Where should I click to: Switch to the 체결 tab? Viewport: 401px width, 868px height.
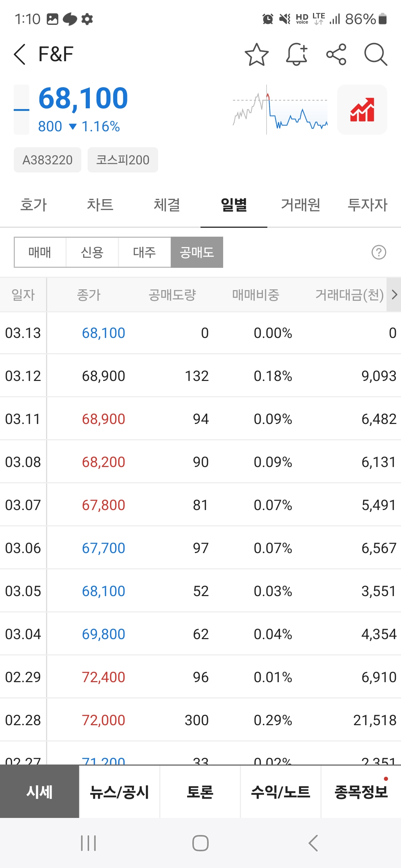coord(167,205)
